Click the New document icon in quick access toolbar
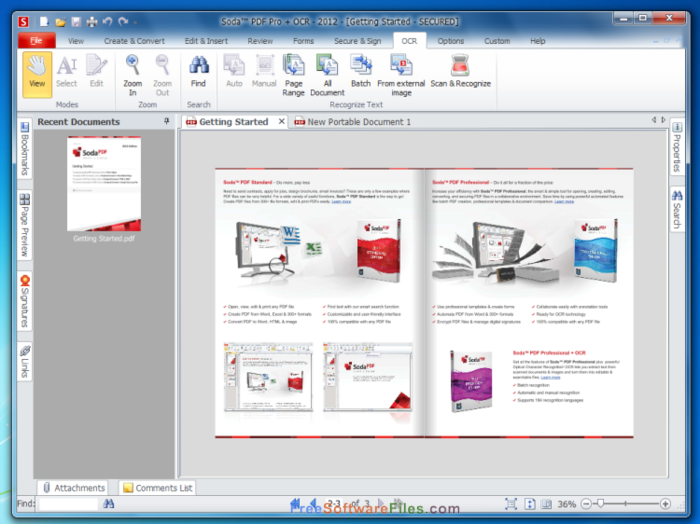The height and width of the screenshot is (524, 700). point(44,21)
